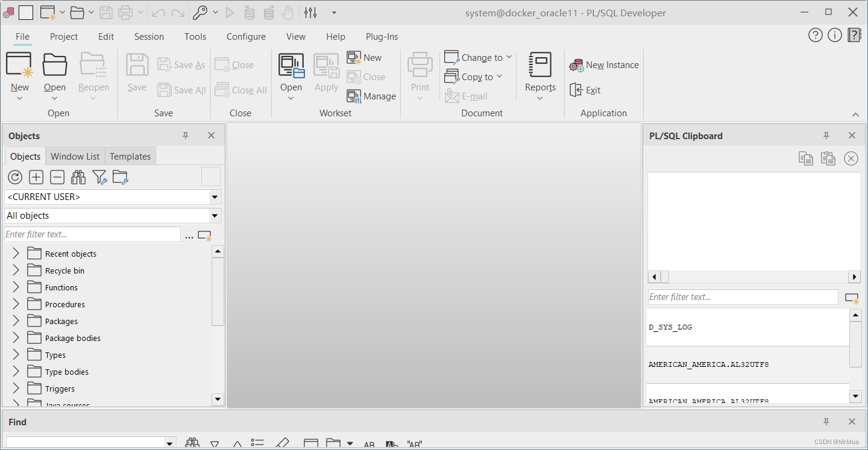Close the PL/SQL Clipboard panel
This screenshot has height=450, width=868.
point(852,136)
